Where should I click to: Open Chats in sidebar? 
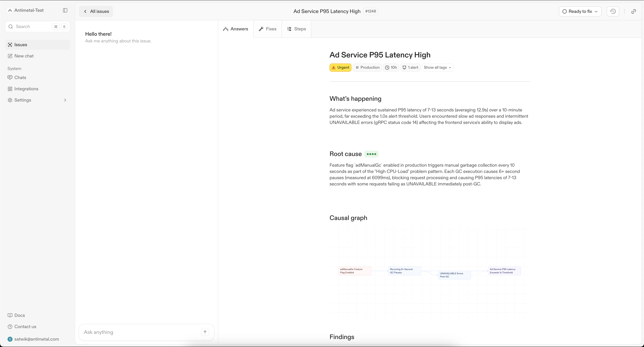(x=20, y=77)
